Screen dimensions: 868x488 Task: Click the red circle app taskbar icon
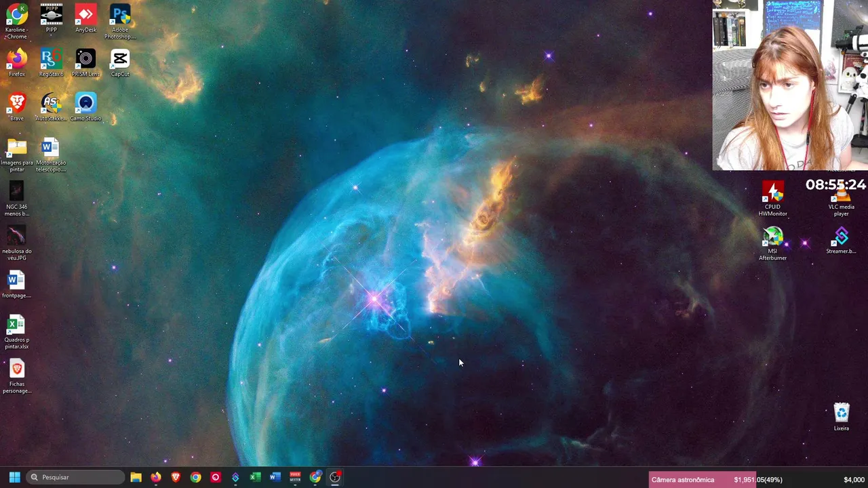215,477
